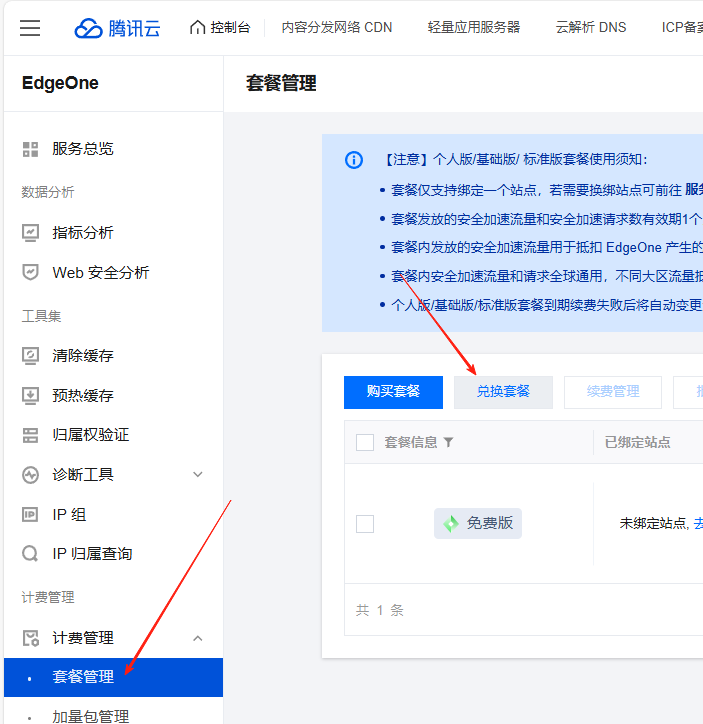This screenshot has width=703, height=724.
Task: Click the Web 安全分析 shield icon
Action: (x=31, y=272)
